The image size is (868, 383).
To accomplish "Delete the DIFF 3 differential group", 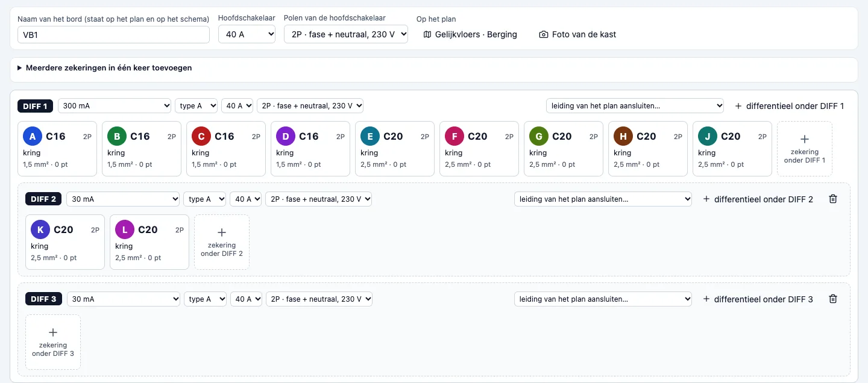I will pos(833,299).
